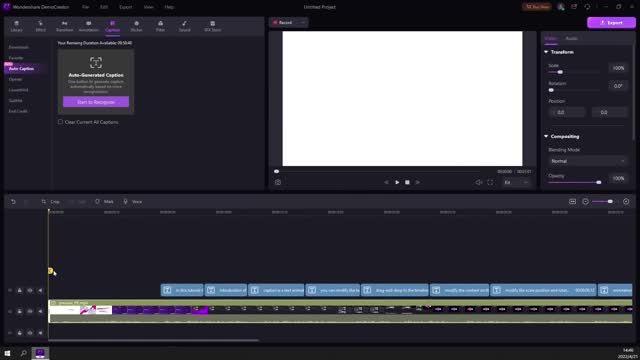Click the Record button
The height and width of the screenshot is (360, 640).
tap(282, 22)
